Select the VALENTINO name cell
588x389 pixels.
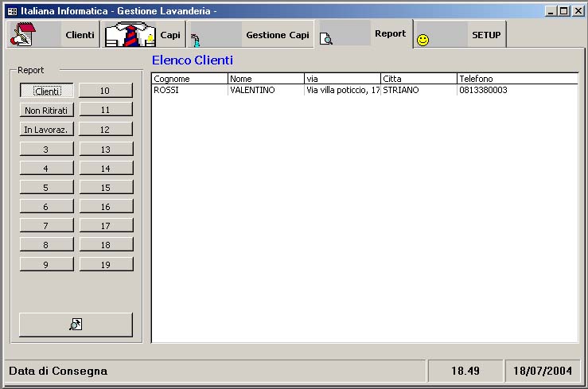(266, 90)
